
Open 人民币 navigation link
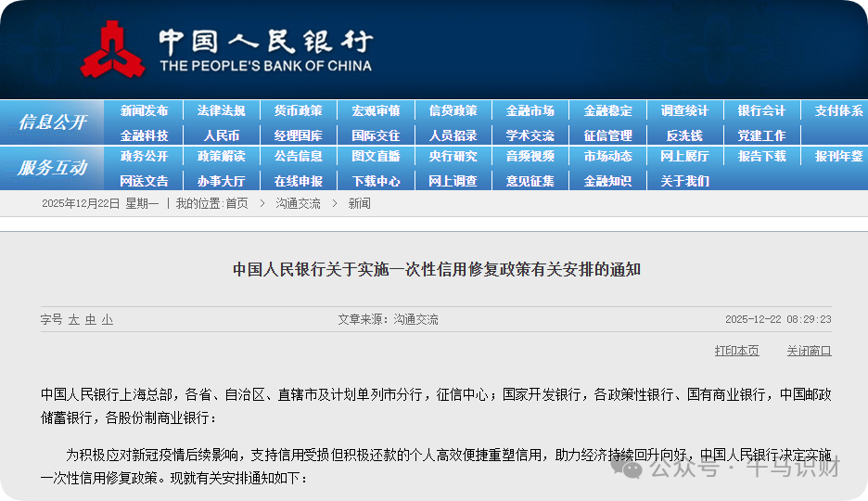click(x=221, y=135)
